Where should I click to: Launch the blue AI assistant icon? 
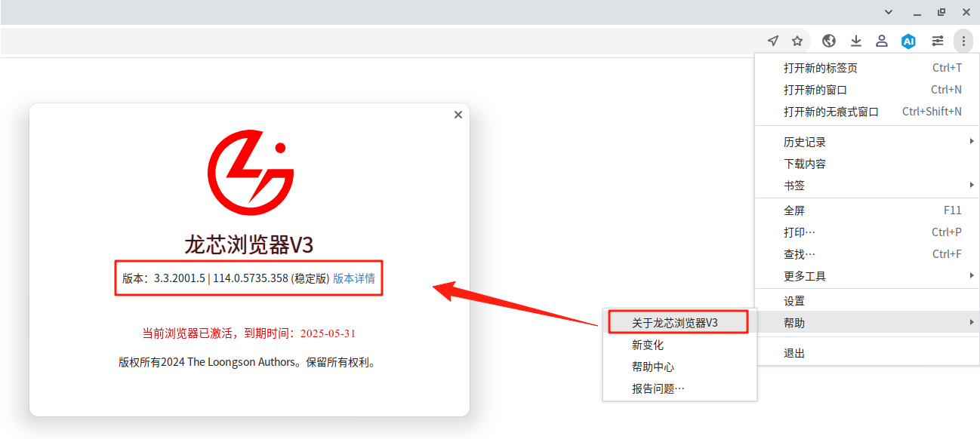click(x=908, y=41)
